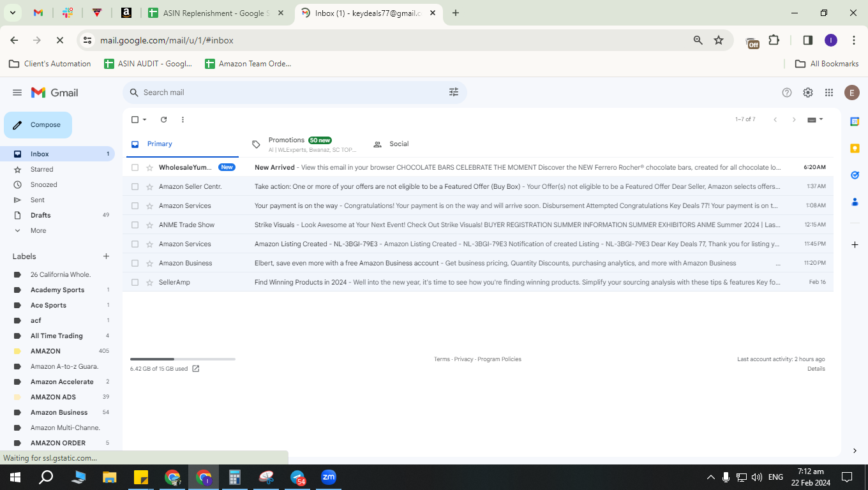Stop loading the page
868x490 pixels.
[59, 40]
